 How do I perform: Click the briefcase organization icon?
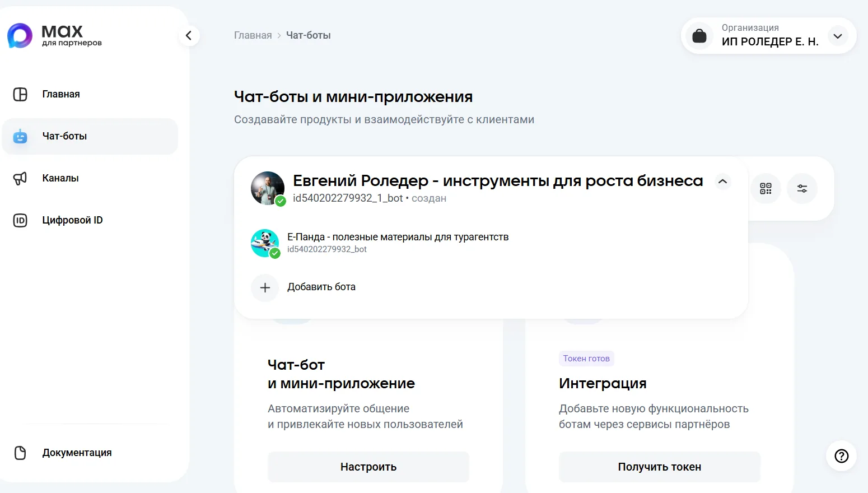699,36
